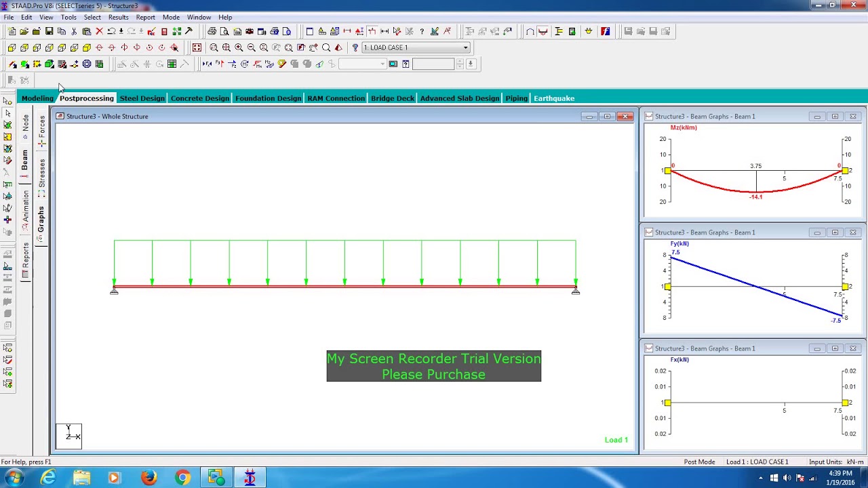868x488 pixels.
Task: Click the Undo arrow icon
Action: tap(111, 31)
